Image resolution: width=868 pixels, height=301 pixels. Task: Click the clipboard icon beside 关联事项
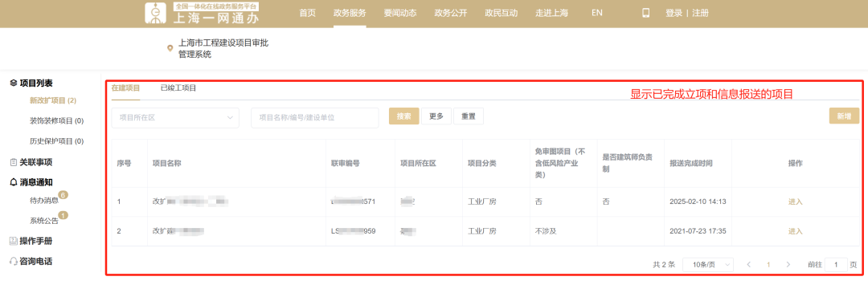tap(14, 162)
